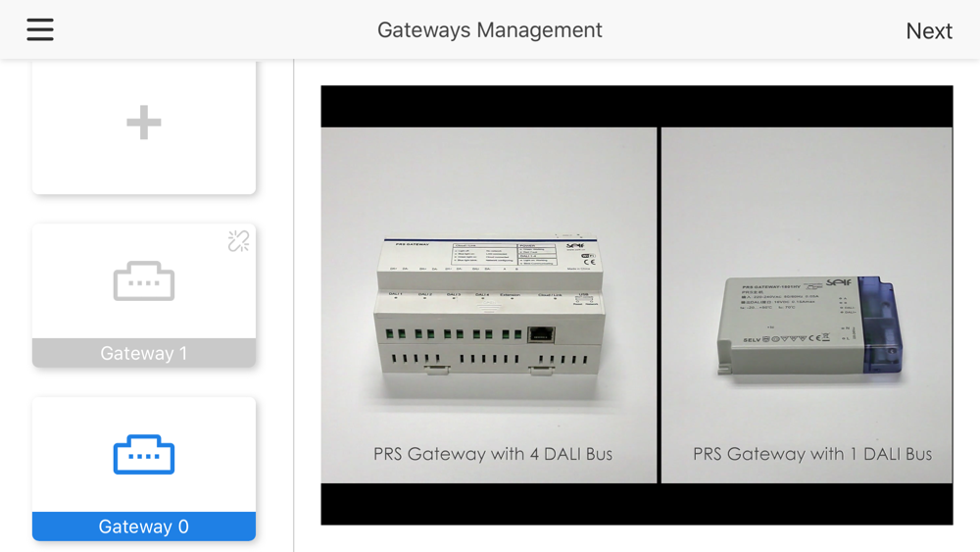Screen dimensions: 980x552
Task: Choose the 1 DALI Bus gateway photo
Action: [x=807, y=305]
